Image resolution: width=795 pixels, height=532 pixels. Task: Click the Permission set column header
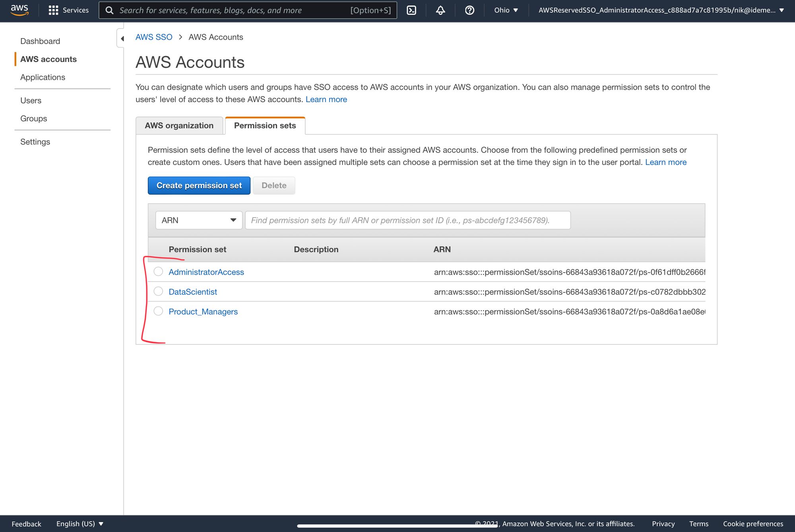pyautogui.click(x=198, y=250)
